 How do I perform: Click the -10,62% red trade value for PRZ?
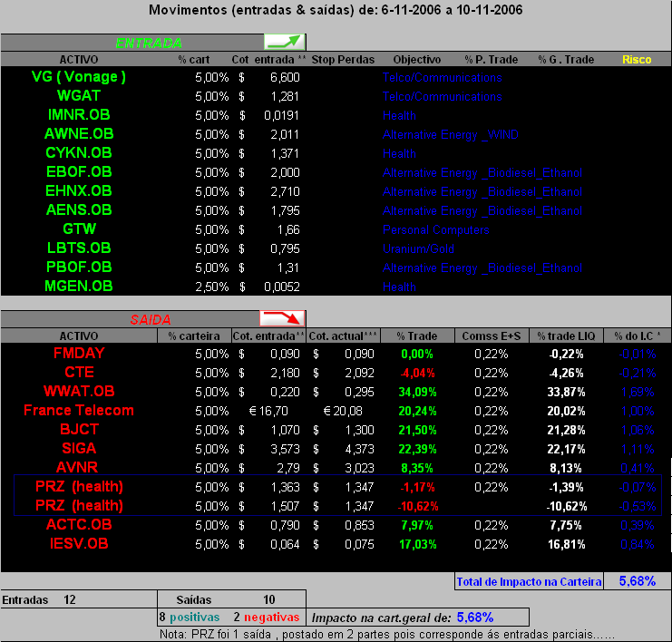pyautogui.click(x=418, y=507)
